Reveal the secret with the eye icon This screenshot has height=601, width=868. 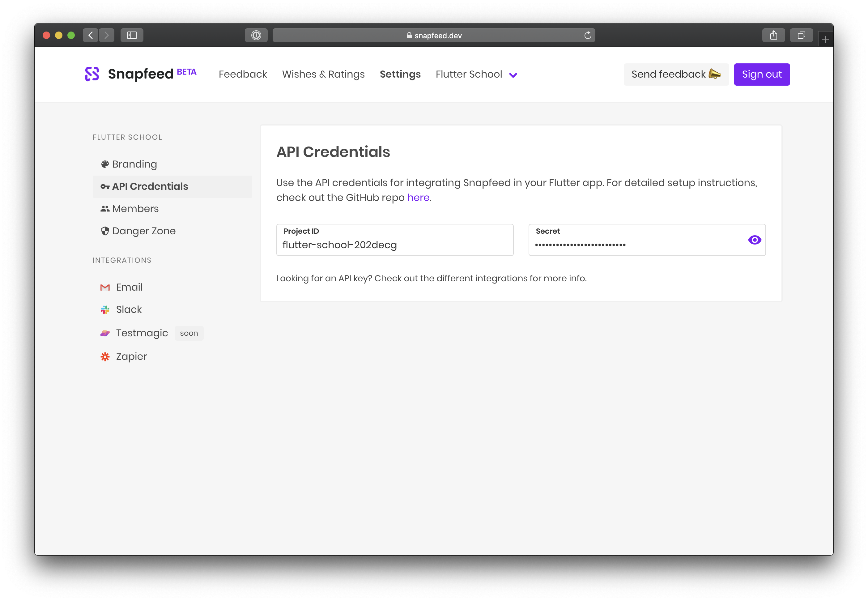(754, 240)
